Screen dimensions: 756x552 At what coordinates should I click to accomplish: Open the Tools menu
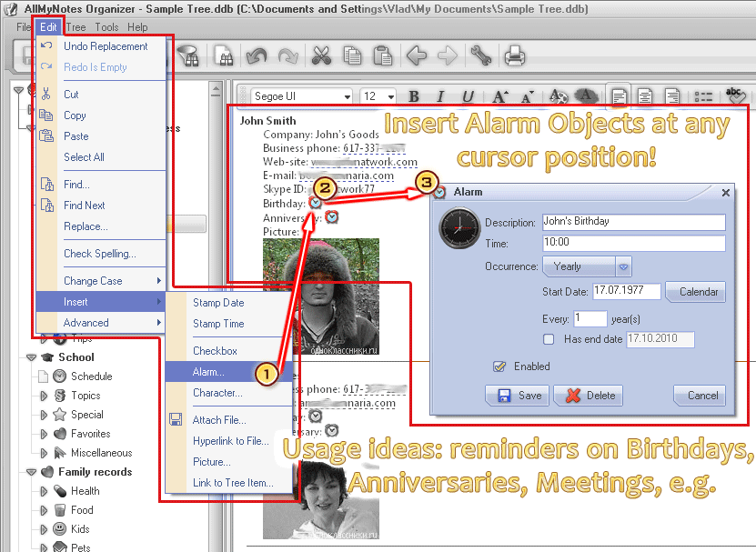pyautogui.click(x=106, y=27)
